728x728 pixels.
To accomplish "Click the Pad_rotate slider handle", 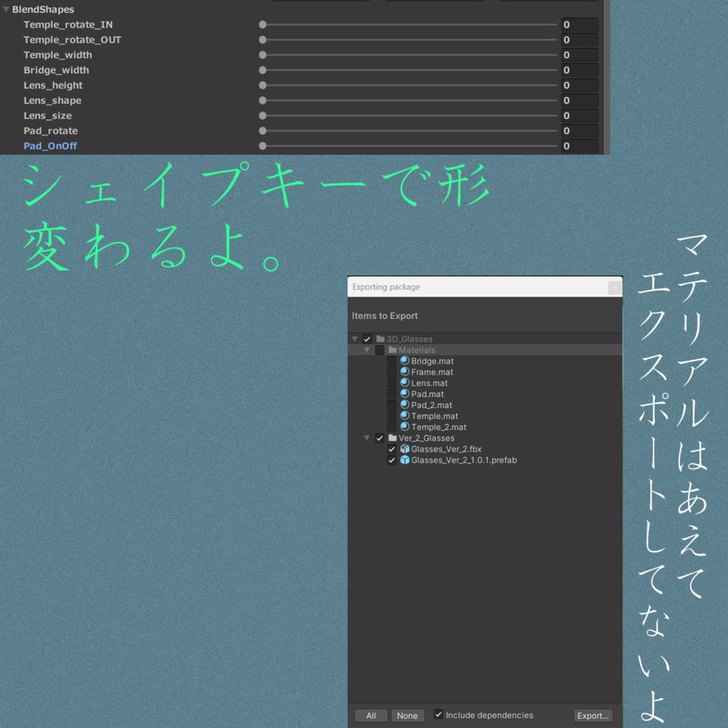I will (x=263, y=131).
